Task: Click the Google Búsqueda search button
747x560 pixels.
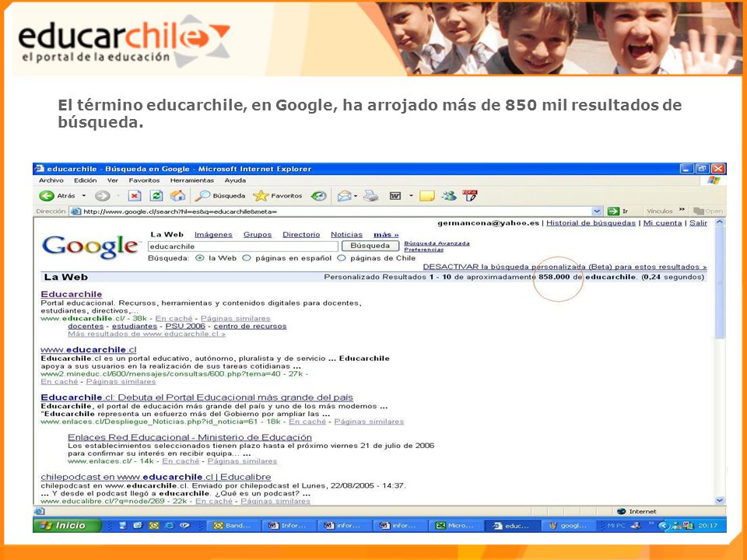Action: point(370,246)
